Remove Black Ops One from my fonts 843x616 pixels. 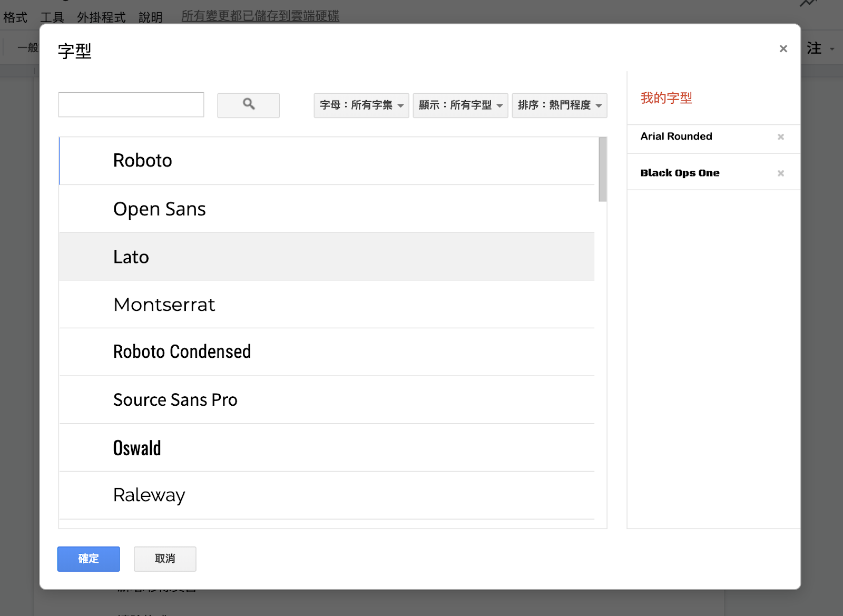(x=780, y=173)
